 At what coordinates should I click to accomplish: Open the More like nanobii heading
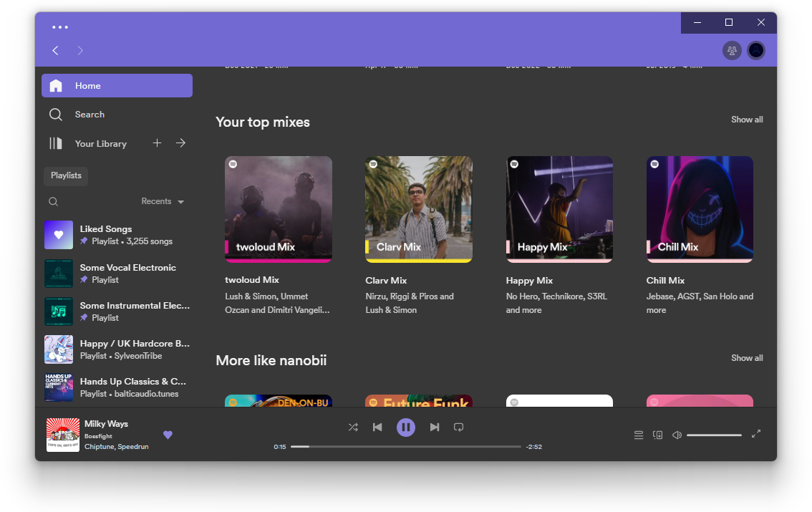pos(271,361)
